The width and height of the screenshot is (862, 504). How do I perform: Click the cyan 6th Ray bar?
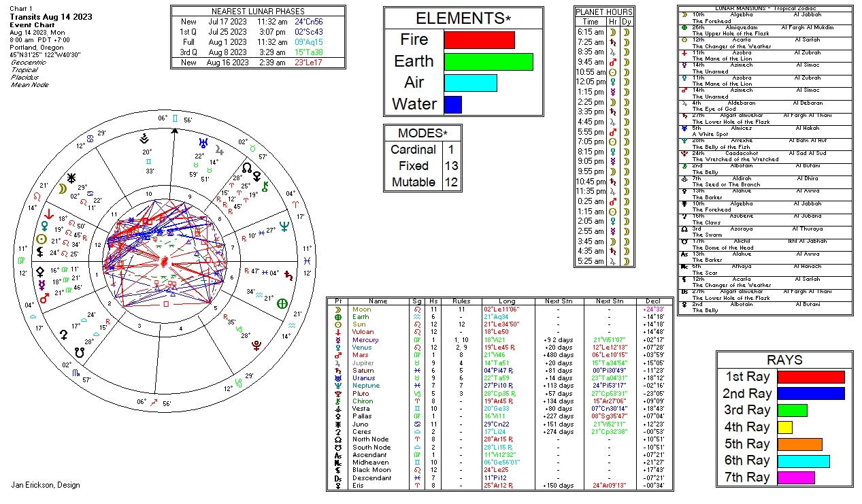pos(803,461)
